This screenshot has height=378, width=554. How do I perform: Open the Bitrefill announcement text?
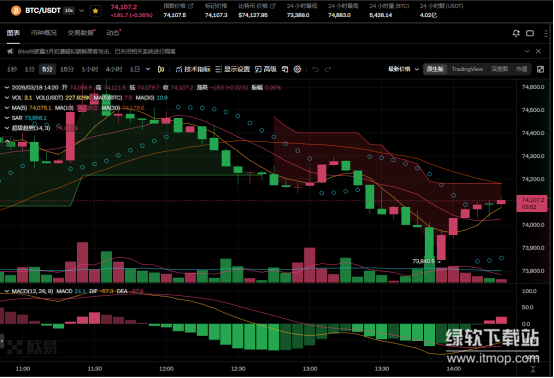pyautogui.click(x=96, y=52)
